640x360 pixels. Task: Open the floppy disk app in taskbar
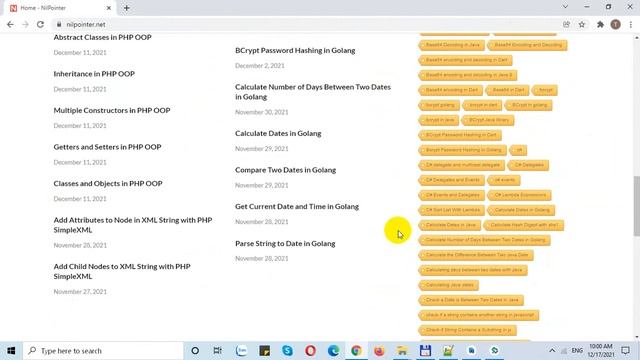click(425, 351)
